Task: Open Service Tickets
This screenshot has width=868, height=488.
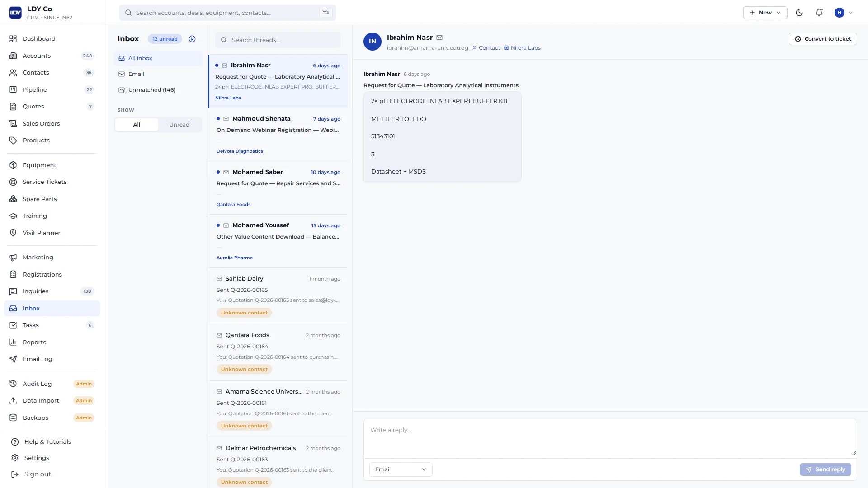Action: click(52, 182)
